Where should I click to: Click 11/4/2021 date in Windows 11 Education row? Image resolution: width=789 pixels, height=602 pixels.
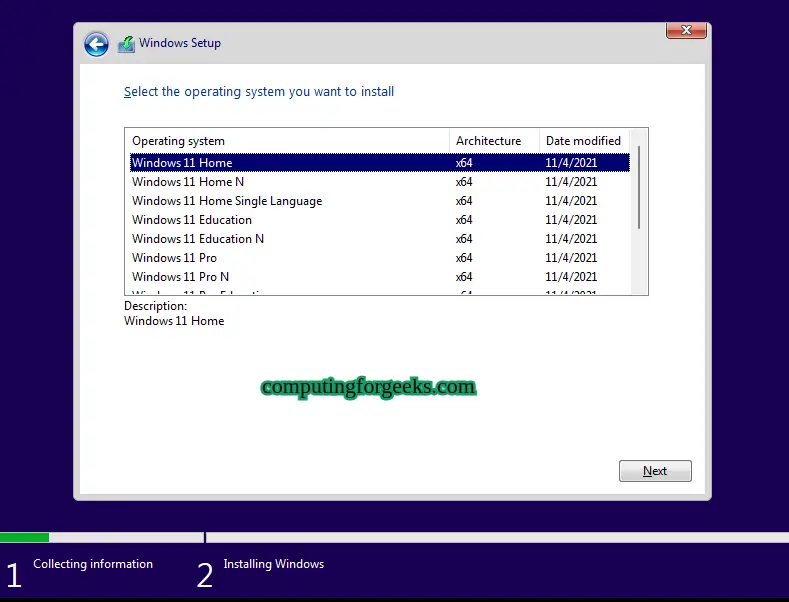(x=571, y=220)
